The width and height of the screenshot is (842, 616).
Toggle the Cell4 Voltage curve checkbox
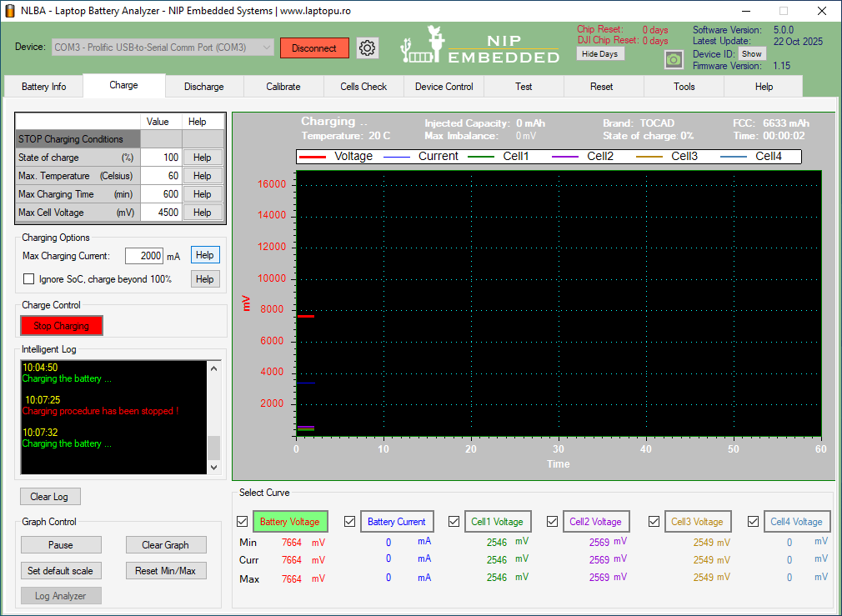(753, 522)
